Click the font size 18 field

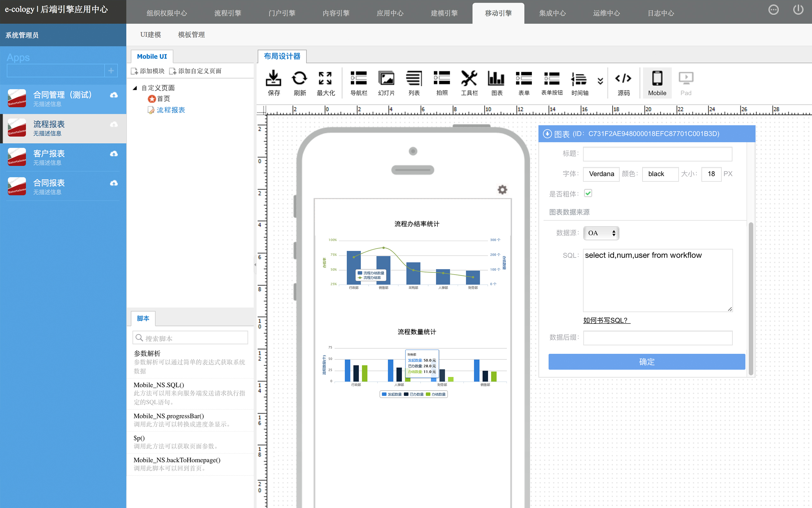711,174
